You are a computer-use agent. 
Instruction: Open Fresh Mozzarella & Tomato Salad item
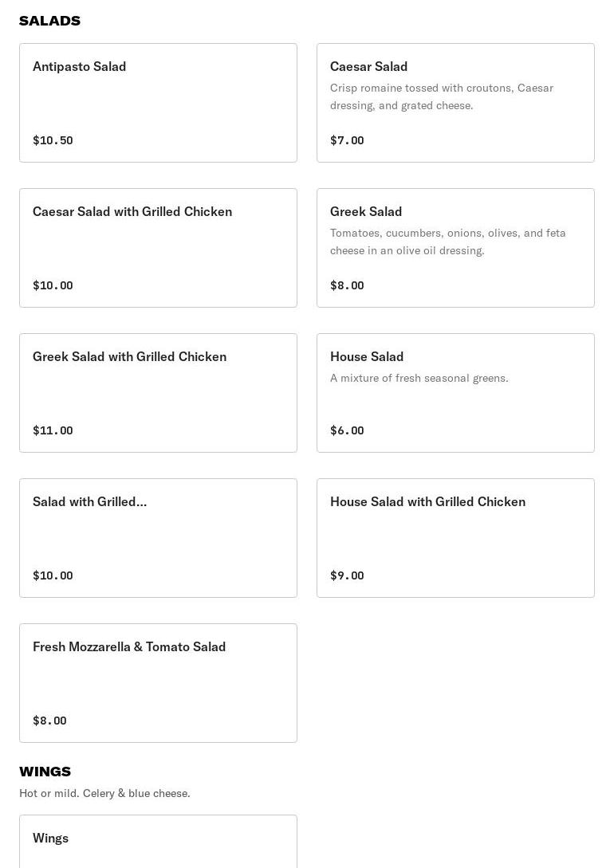[x=129, y=647]
